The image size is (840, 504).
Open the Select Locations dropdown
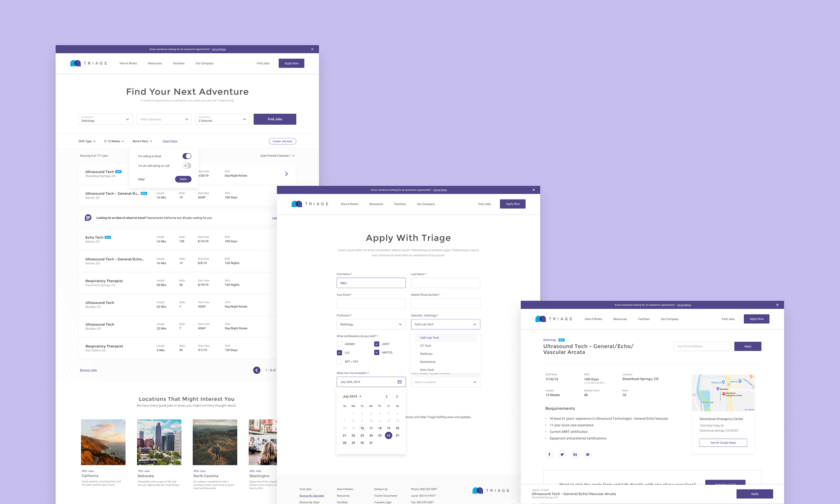445,382
